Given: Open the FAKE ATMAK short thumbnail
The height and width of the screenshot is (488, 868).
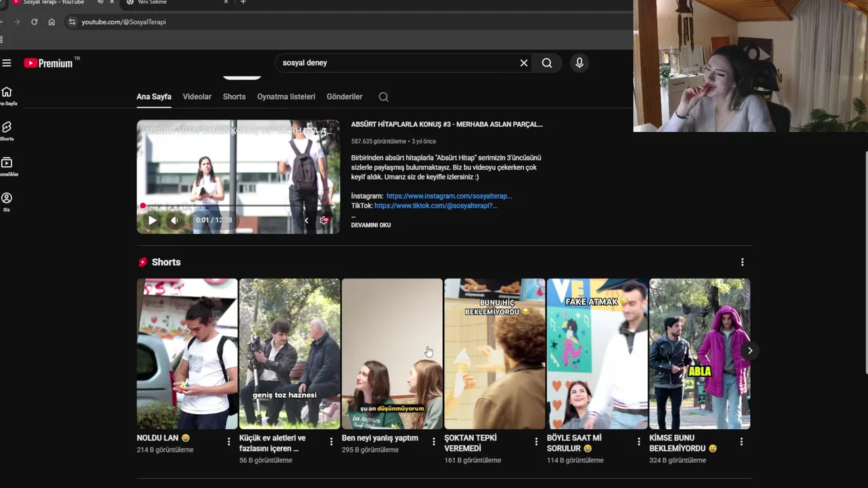Looking at the screenshot, I should pos(597,354).
